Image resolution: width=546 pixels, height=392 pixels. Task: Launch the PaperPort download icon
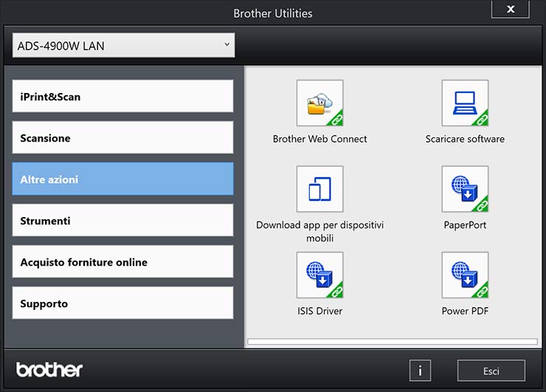tap(465, 189)
